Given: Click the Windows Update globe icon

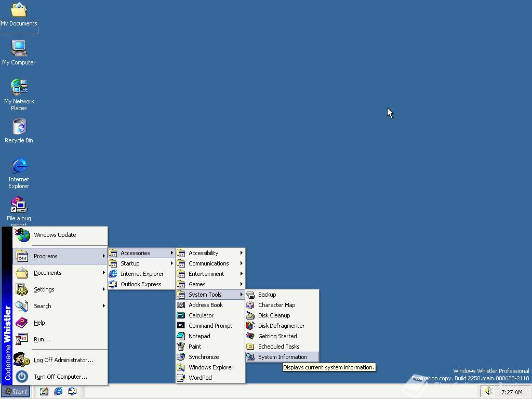Looking at the screenshot, I should click(23, 235).
